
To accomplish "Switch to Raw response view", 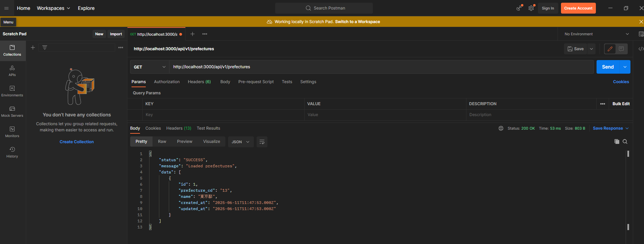I will pos(162,142).
